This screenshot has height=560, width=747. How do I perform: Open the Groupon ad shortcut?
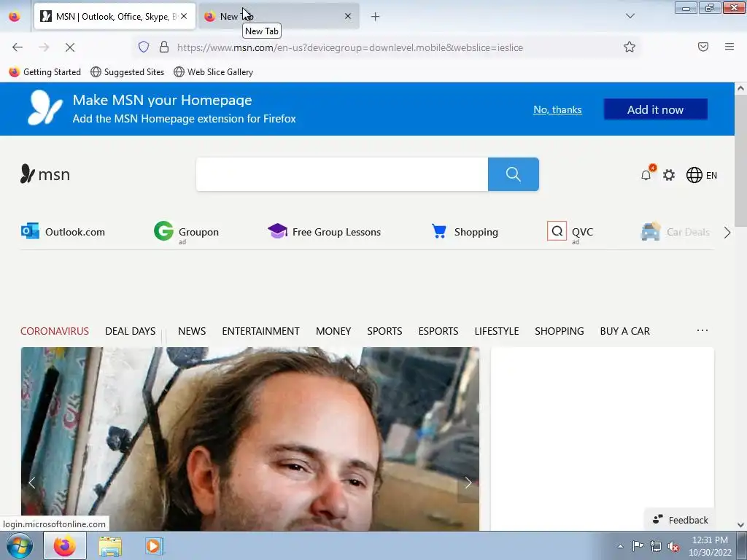point(186,232)
